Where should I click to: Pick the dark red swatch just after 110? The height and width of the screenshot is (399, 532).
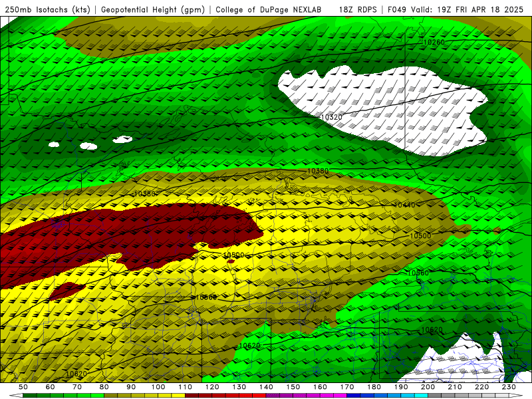[192, 396]
